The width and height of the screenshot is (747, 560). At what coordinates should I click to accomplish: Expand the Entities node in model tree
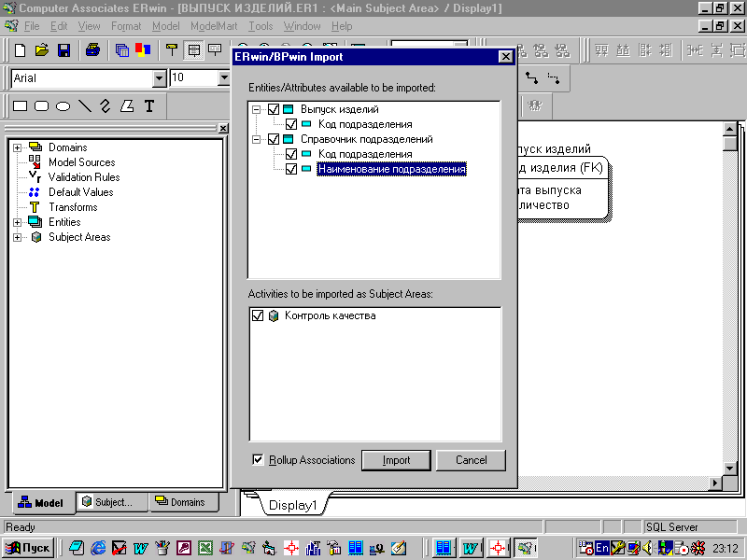tap(17, 222)
